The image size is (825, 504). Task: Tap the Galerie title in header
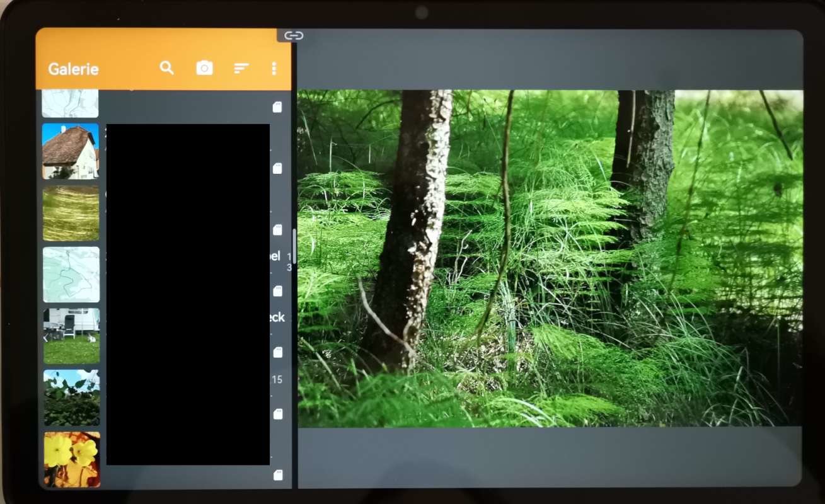coord(73,69)
